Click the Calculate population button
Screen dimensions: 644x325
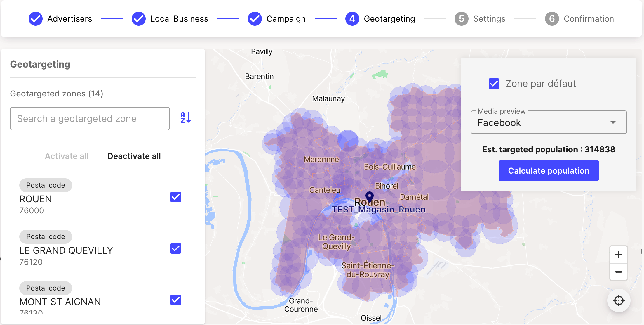click(549, 171)
